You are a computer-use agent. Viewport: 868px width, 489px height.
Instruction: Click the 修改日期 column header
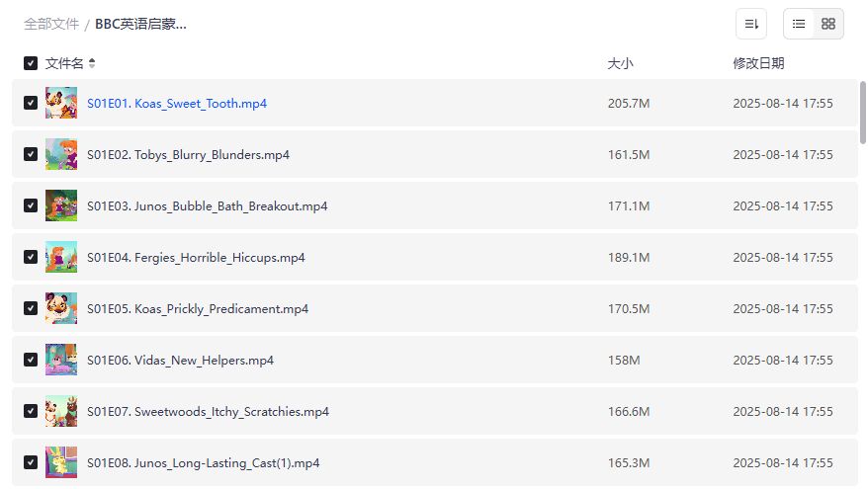[x=758, y=63]
